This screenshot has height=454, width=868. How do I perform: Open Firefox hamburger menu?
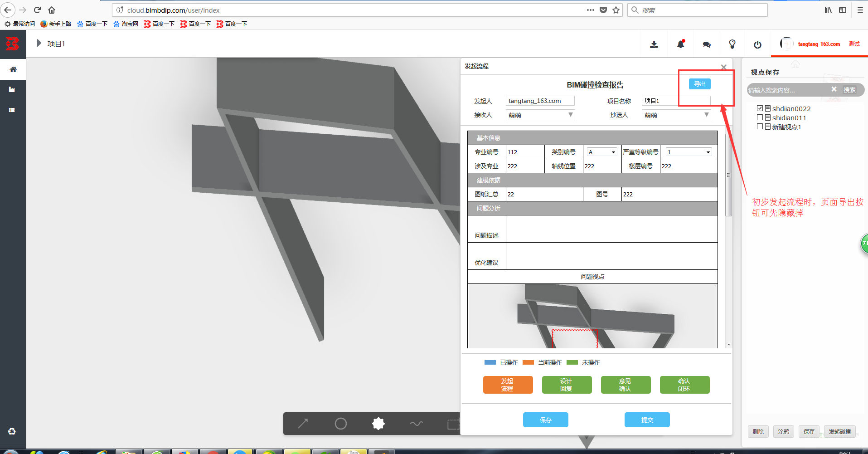860,10
